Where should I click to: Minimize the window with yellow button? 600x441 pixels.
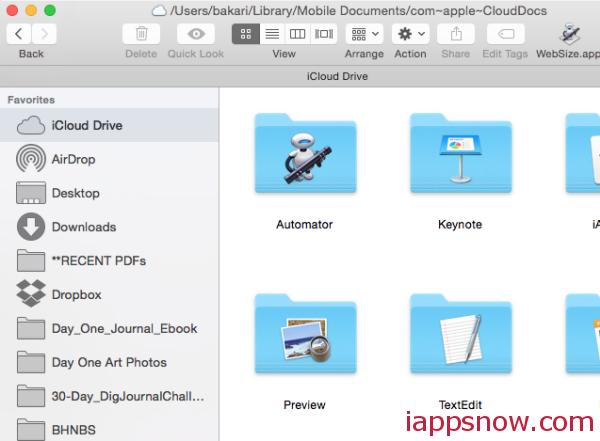[31, 10]
